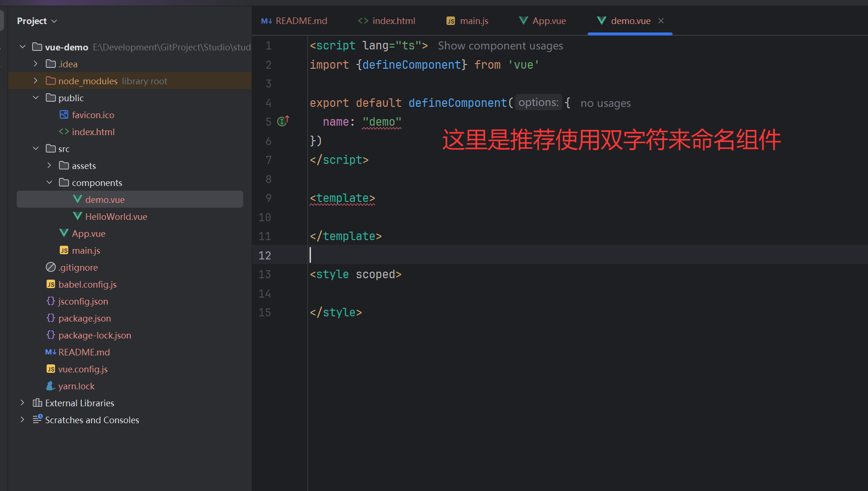Image resolution: width=868 pixels, height=491 pixels.
Task: Click the JSON icon beside package-lock.json
Action: (x=51, y=335)
